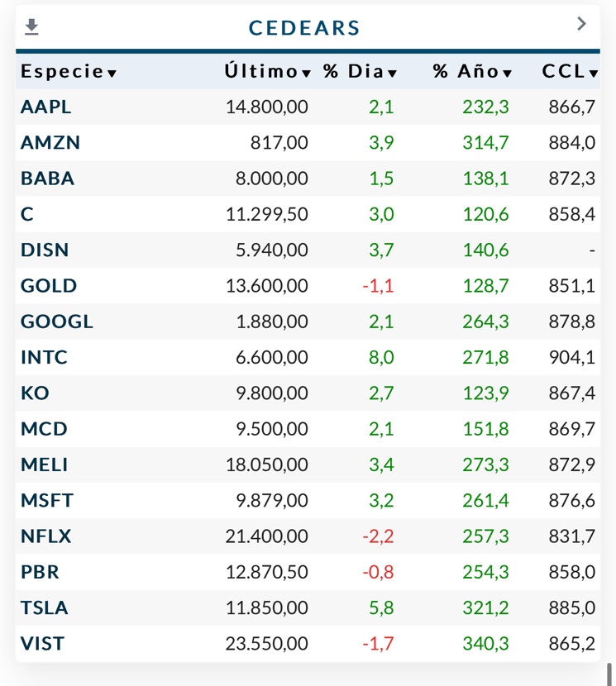This screenshot has height=686, width=616.
Task: Click the NFLX ticker symbol
Action: (46, 536)
